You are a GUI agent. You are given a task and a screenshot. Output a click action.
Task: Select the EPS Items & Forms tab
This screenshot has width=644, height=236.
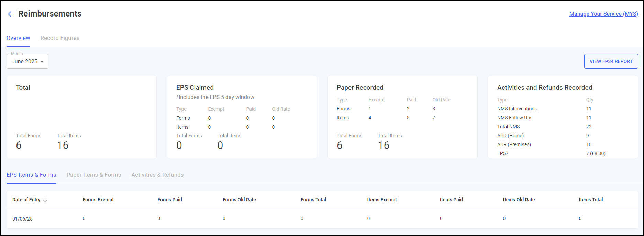click(31, 175)
